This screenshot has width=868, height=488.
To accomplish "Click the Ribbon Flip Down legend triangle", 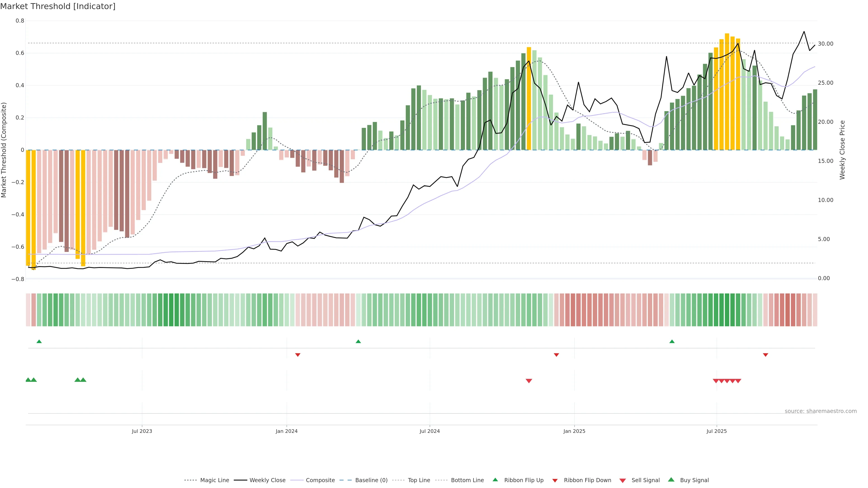I will (555, 481).
